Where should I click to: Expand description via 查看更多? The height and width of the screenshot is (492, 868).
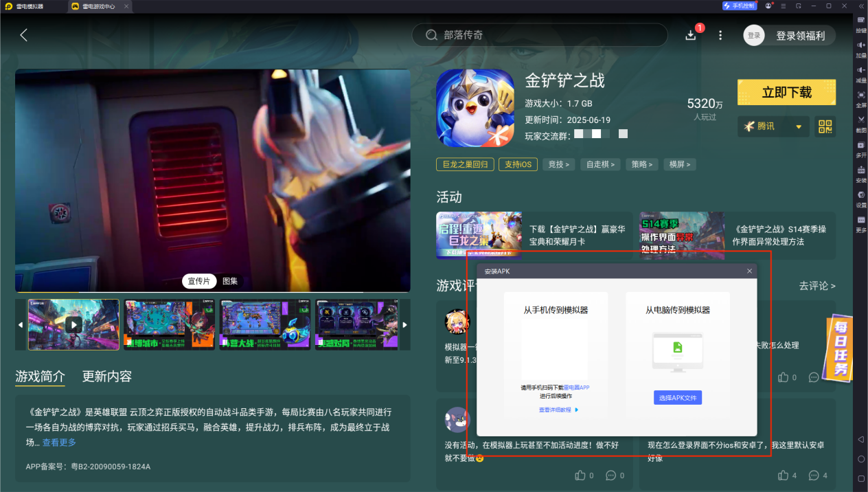point(59,443)
